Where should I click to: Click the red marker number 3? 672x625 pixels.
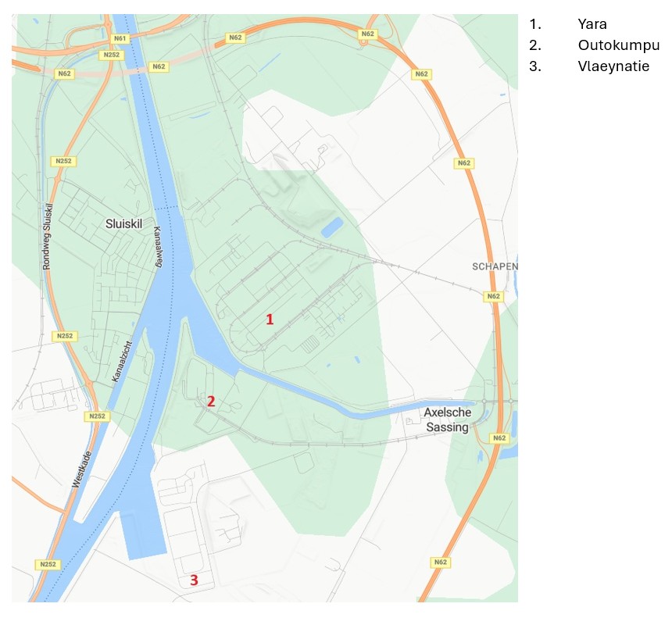194,580
